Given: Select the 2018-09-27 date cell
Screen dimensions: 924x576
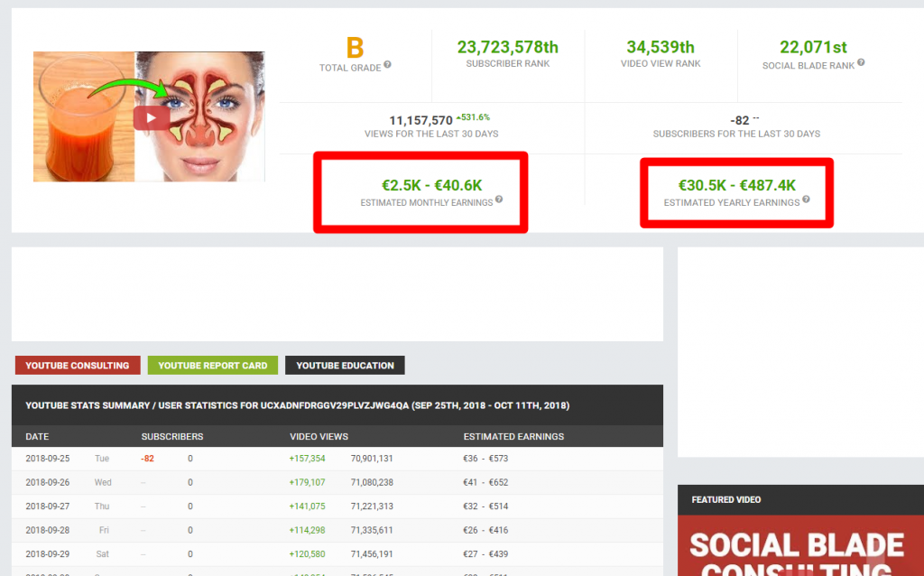Looking at the screenshot, I should 47,506.
